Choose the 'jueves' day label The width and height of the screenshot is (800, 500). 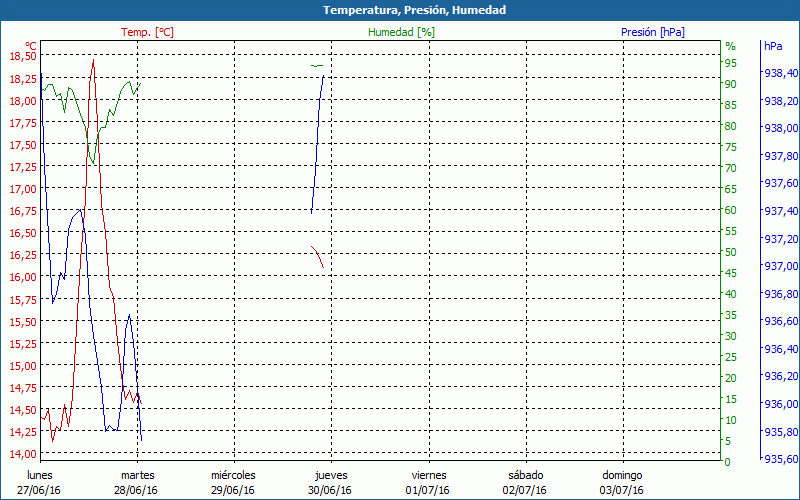[331, 475]
